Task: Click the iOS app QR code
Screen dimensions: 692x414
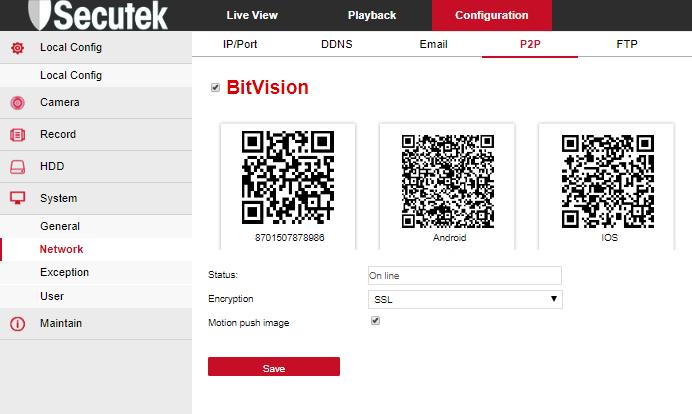Action: pos(608,181)
